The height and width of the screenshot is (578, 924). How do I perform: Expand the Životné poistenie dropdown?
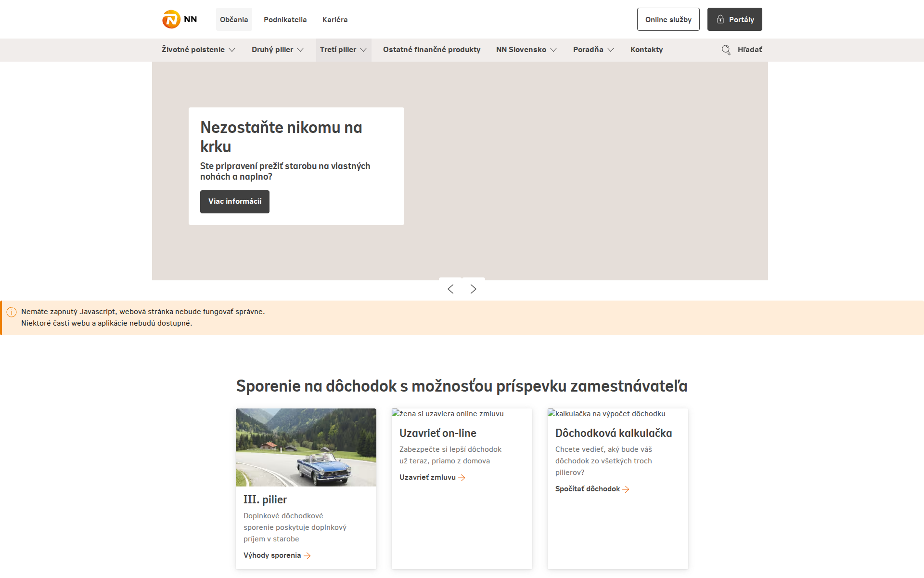[x=232, y=50]
